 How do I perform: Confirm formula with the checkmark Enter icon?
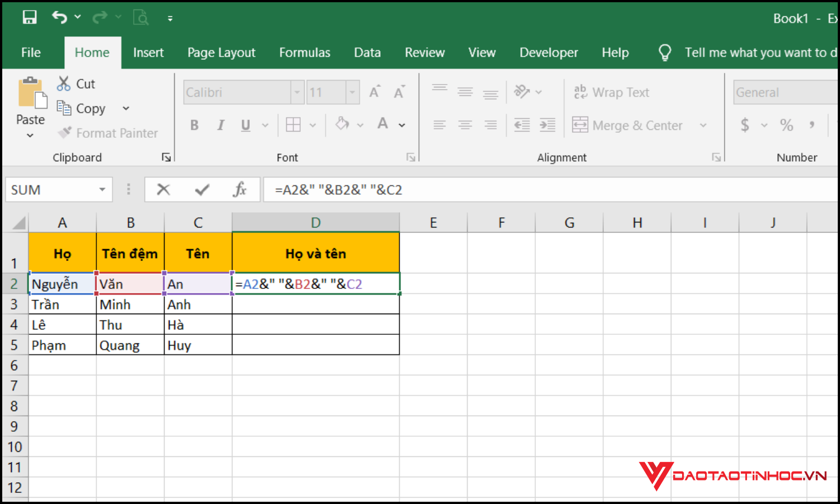[x=202, y=190]
